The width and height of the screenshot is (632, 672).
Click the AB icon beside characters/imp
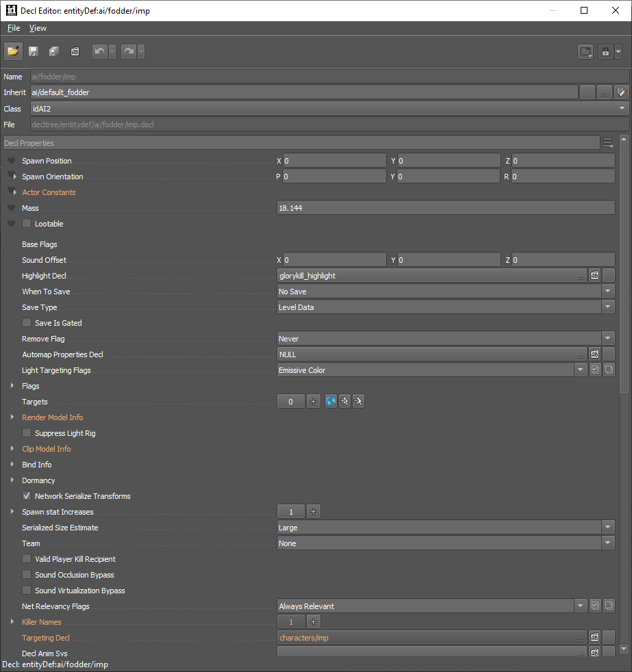(595, 638)
